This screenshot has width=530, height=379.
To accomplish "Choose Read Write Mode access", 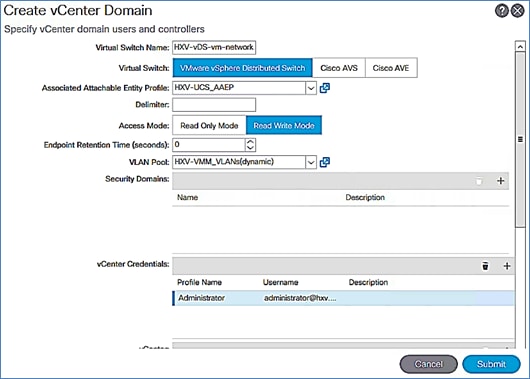I will pos(284,126).
